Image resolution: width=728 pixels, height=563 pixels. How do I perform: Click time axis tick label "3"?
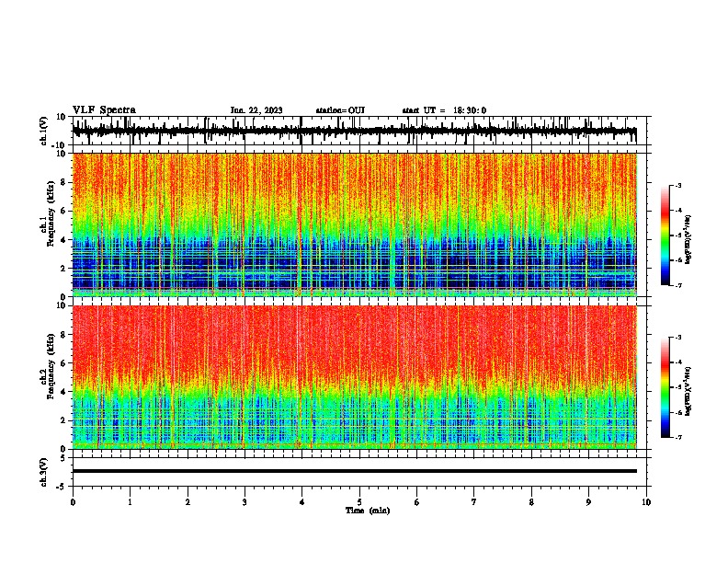pyautogui.click(x=245, y=502)
